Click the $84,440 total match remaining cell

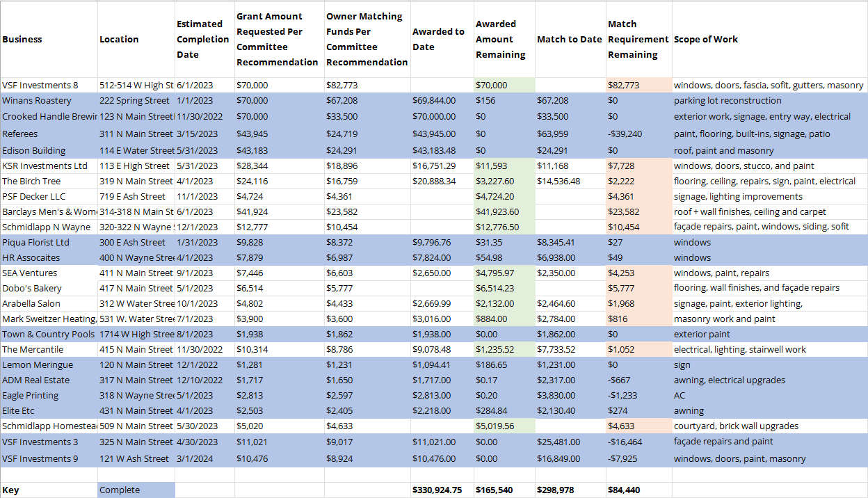pyautogui.click(x=624, y=490)
